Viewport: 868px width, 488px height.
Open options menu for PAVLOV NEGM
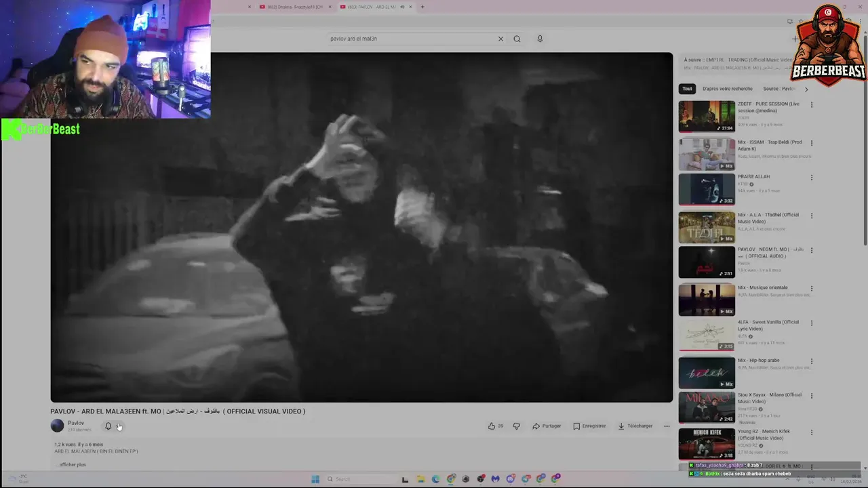[x=811, y=250]
